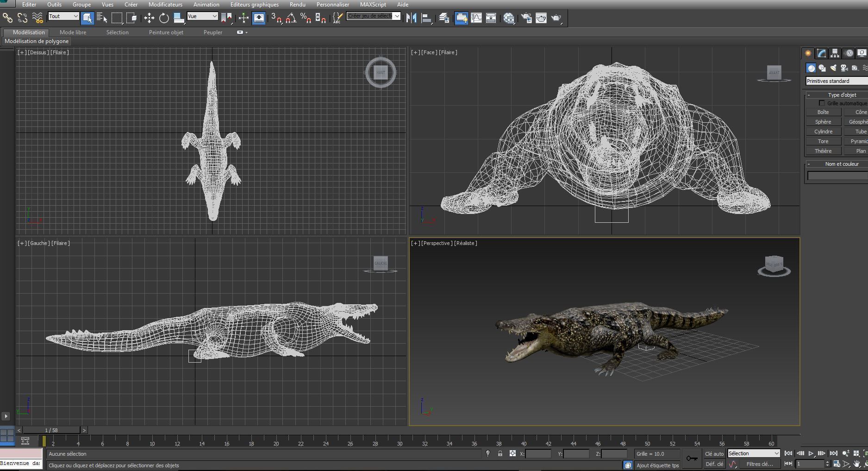Image resolution: width=868 pixels, height=471 pixels.
Task: Toggle Angle Snap
Action: 291,18
